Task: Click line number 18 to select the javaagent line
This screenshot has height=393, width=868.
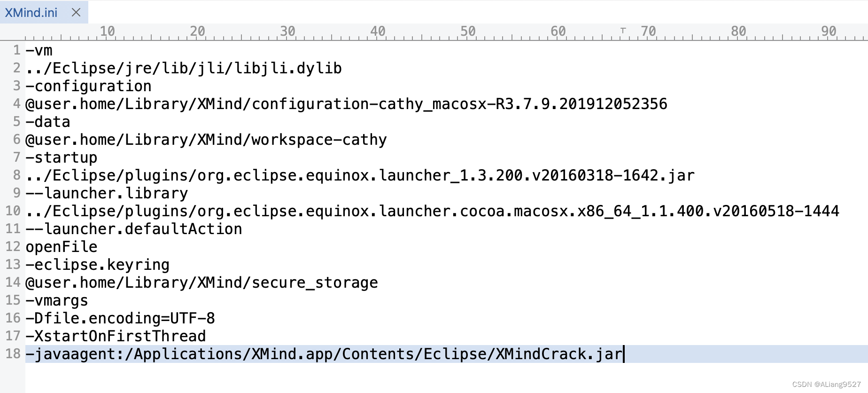Action: coord(13,354)
